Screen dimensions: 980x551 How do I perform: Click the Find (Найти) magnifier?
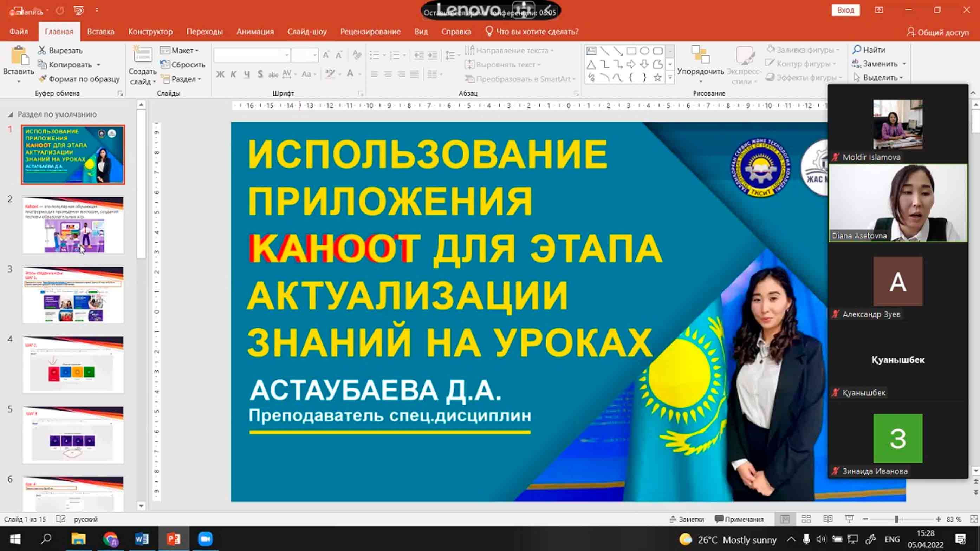point(857,50)
